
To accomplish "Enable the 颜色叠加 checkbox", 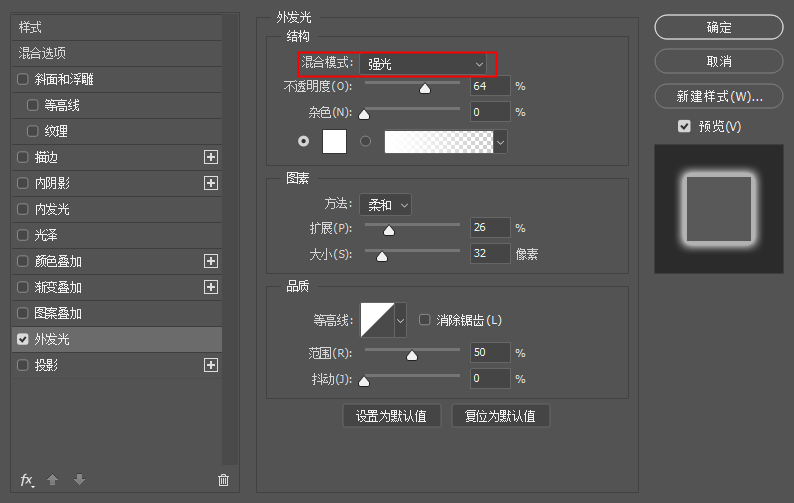I will 23,261.
